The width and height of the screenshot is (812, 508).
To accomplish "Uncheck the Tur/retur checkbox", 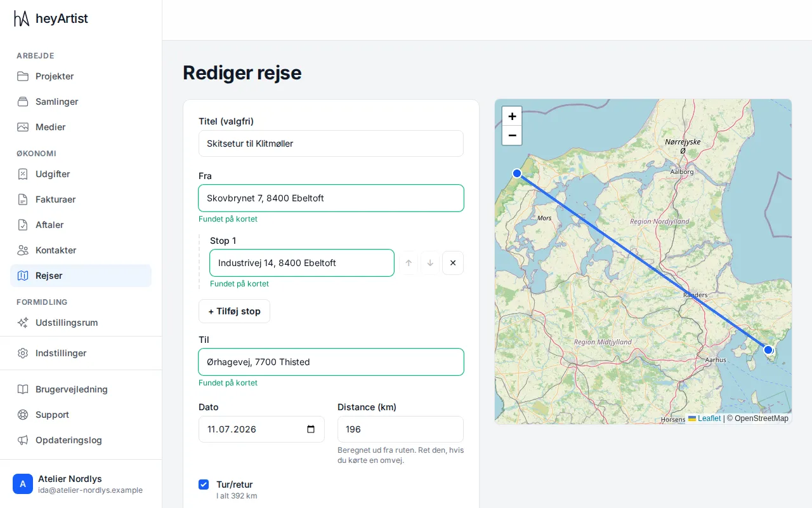I will [204, 485].
